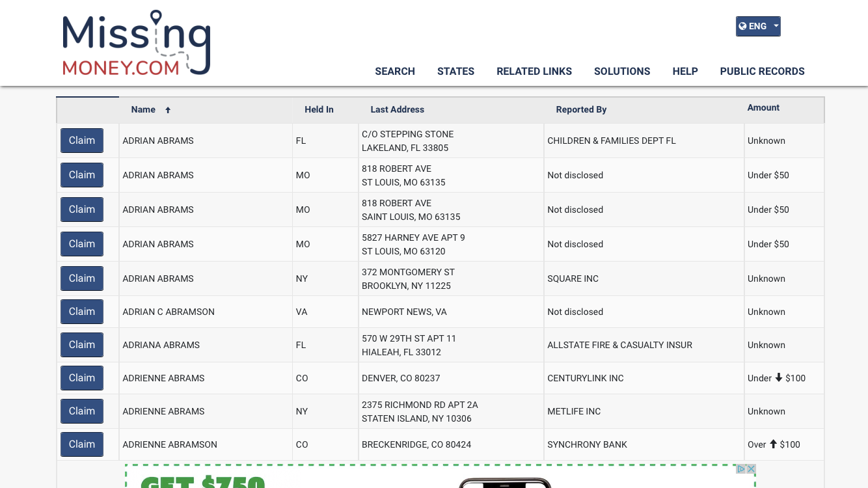Click the CENTURYLINK INC reporter cell
868x488 pixels.
pos(644,378)
